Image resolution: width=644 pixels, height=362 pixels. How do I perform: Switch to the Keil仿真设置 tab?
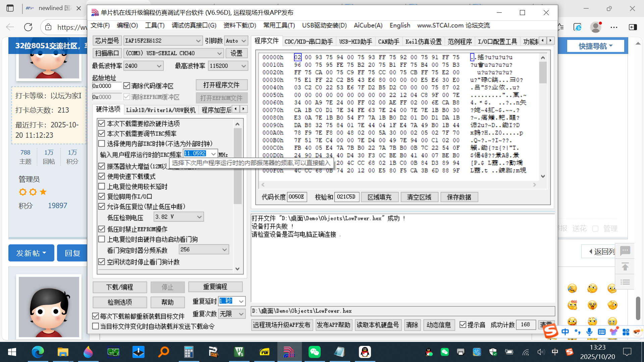[424, 42]
